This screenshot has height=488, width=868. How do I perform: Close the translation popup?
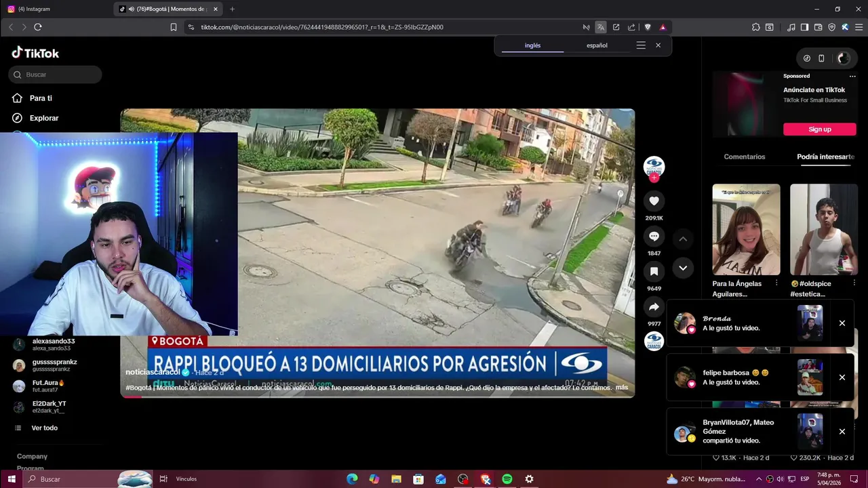pyautogui.click(x=658, y=45)
